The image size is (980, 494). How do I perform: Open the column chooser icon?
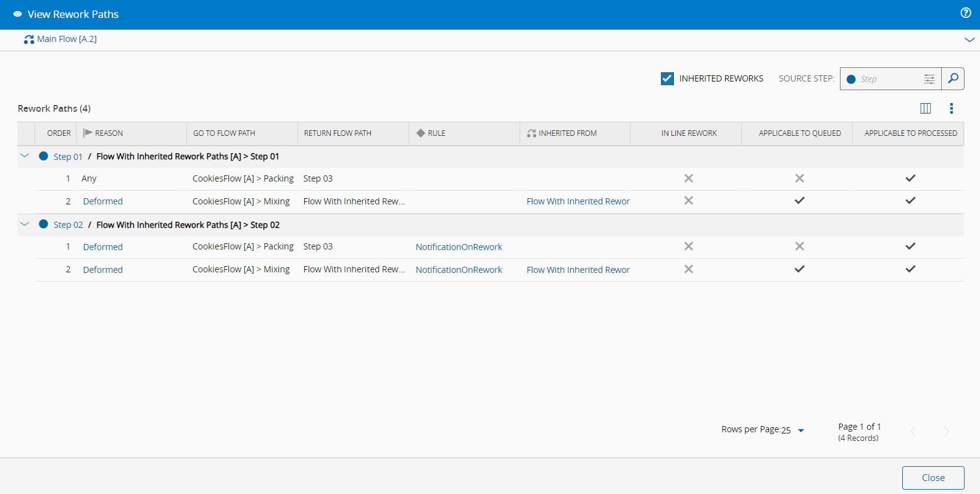click(925, 109)
